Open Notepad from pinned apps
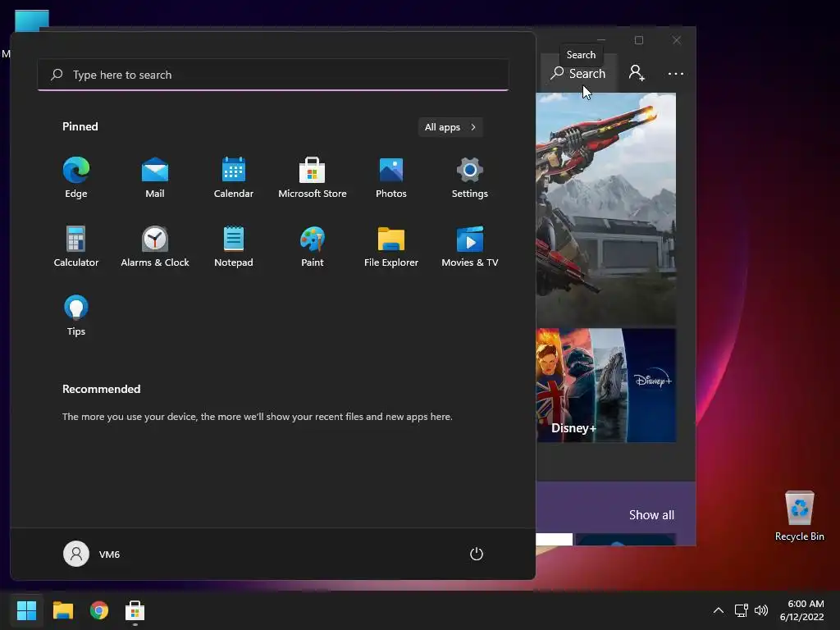Viewport: 840px width, 630px height. pos(234,246)
